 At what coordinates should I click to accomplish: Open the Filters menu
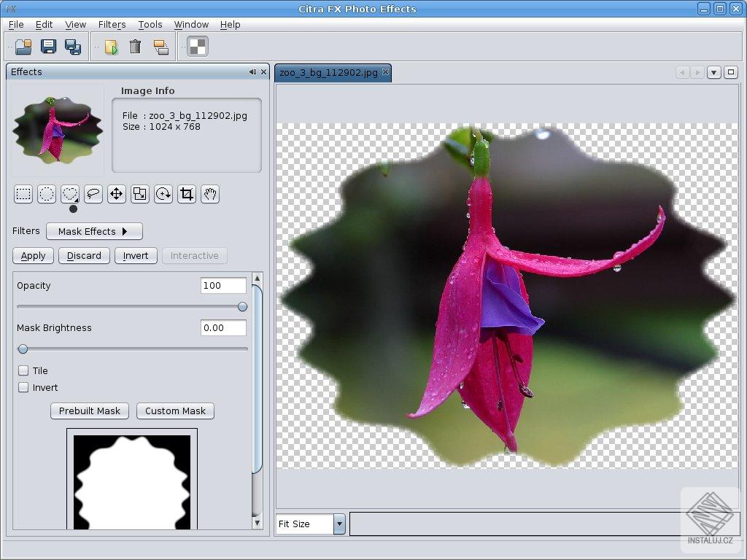pyautogui.click(x=112, y=24)
